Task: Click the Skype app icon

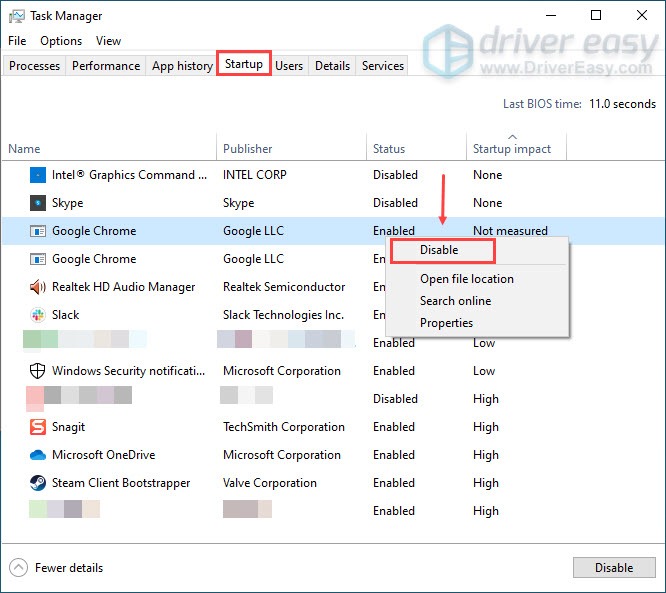Action: [38, 203]
